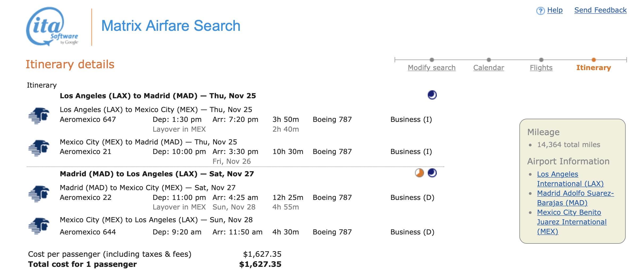Go to the Modify search step
644x274 pixels.
point(431,68)
